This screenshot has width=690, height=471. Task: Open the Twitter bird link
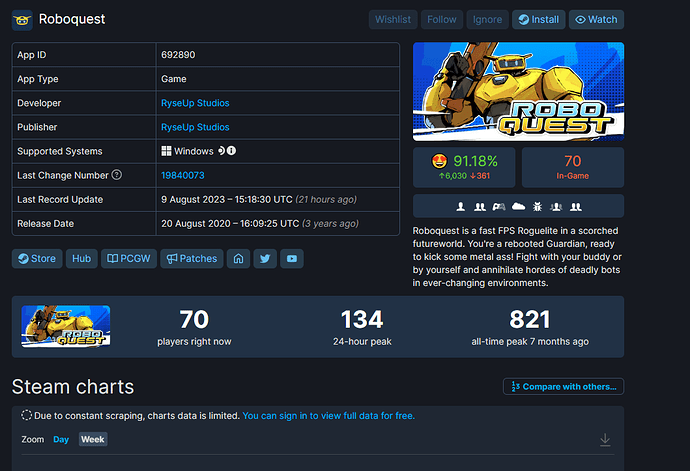(x=265, y=258)
